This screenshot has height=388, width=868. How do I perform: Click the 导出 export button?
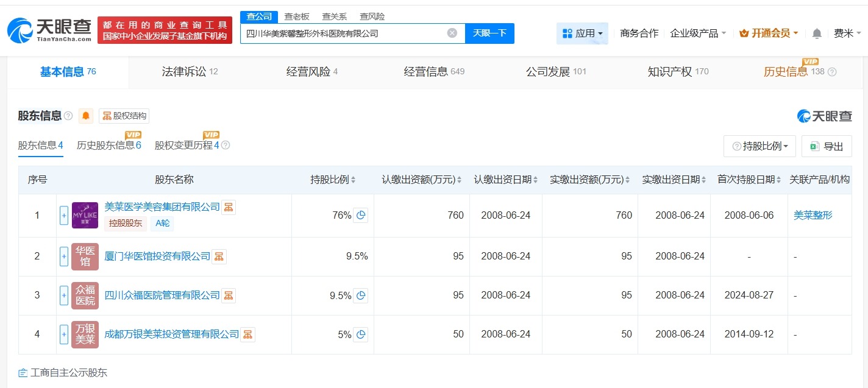[x=827, y=146]
